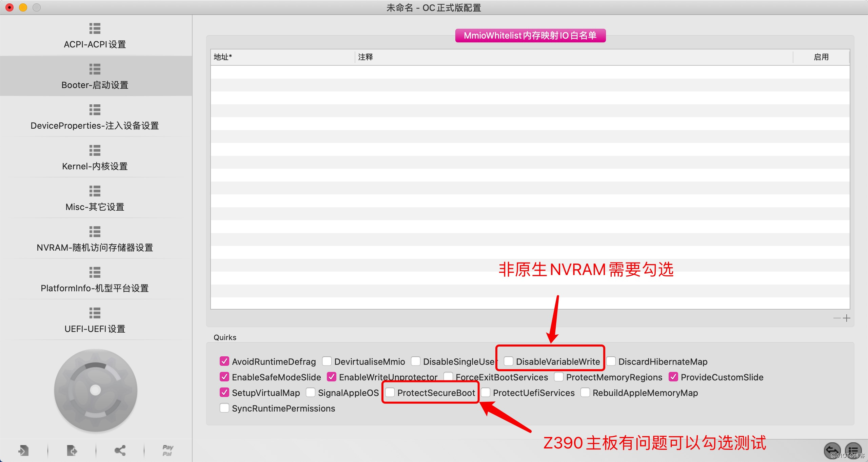Uncheck EnableSafeModeSlide quirk
Image resolution: width=868 pixels, height=462 pixels.
(224, 377)
